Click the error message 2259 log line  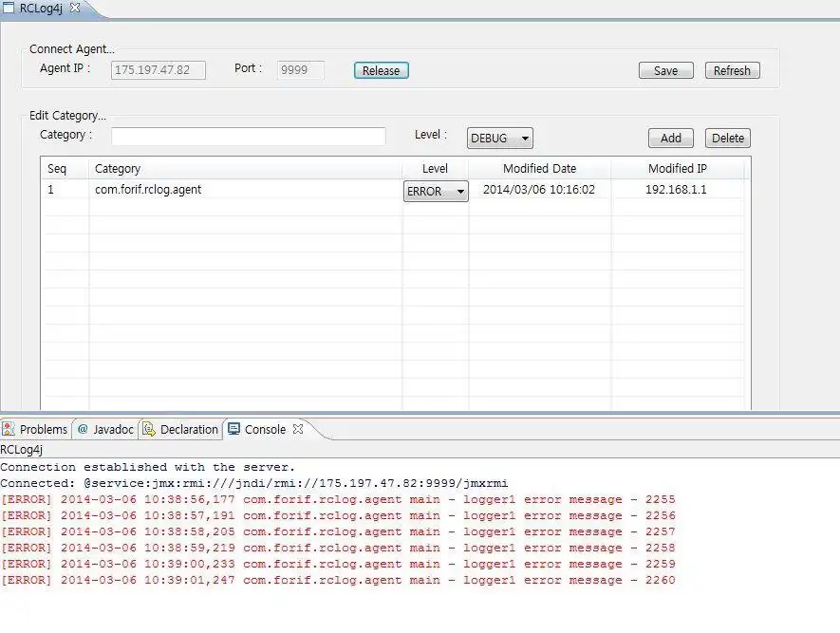338,564
